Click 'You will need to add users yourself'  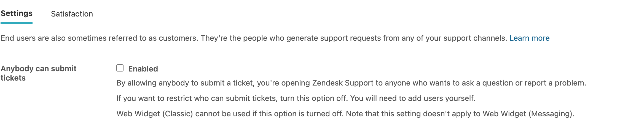click(x=412, y=98)
